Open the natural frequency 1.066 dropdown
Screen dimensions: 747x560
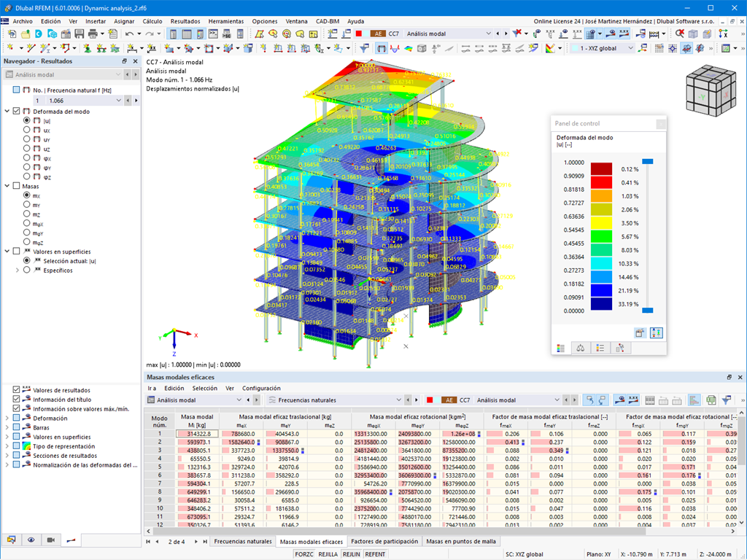(x=119, y=101)
